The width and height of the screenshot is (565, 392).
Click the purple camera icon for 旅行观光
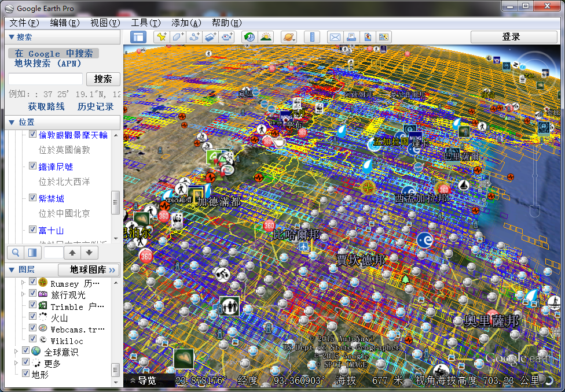click(x=43, y=294)
